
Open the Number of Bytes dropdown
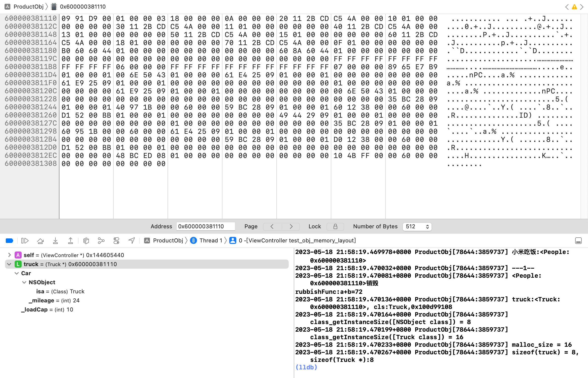pyautogui.click(x=417, y=227)
